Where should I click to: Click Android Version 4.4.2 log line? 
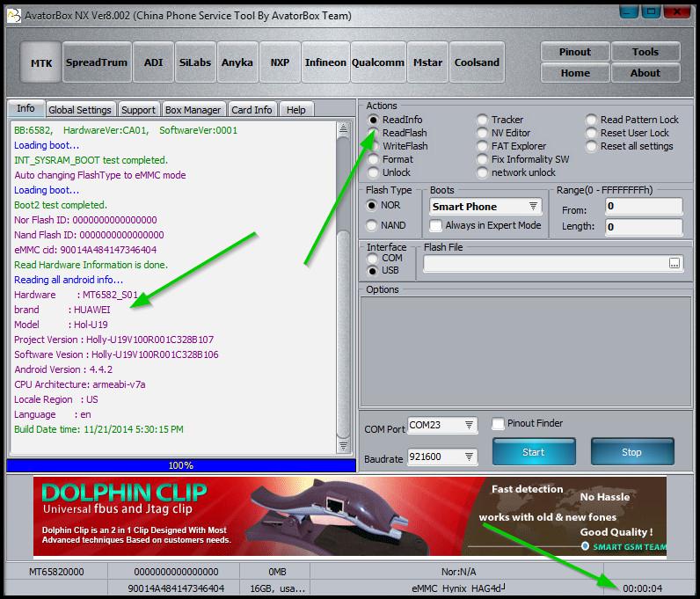point(63,369)
